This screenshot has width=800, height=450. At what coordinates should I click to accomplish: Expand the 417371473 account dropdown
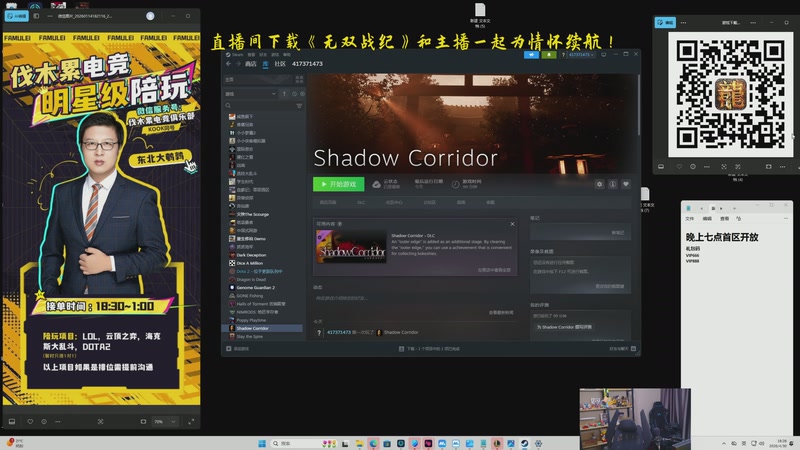(581, 55)
